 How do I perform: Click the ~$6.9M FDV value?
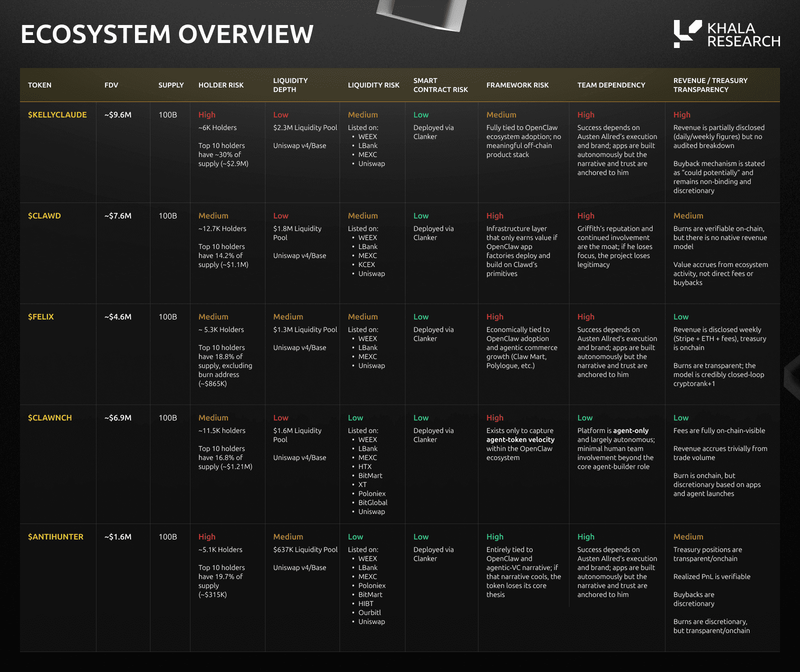118,417
